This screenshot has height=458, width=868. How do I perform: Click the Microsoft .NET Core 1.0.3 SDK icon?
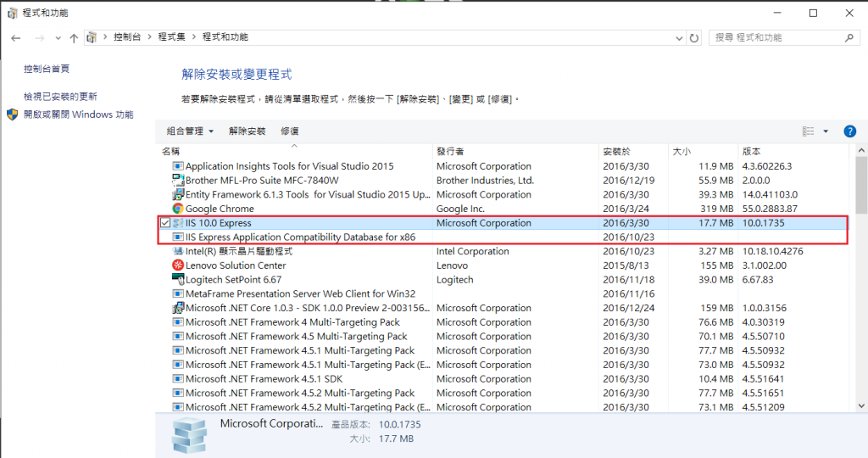pyautogui.click(x=178, y=308)
